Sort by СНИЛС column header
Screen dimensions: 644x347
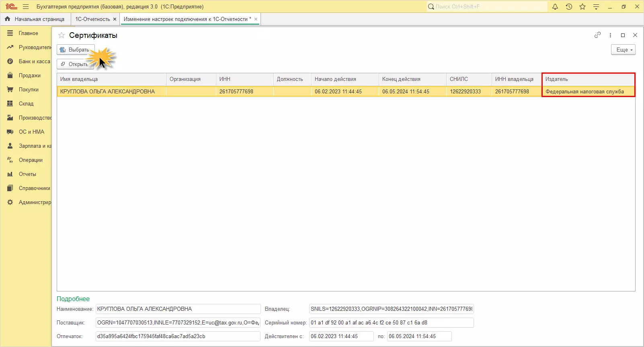(x=469, y=79)
